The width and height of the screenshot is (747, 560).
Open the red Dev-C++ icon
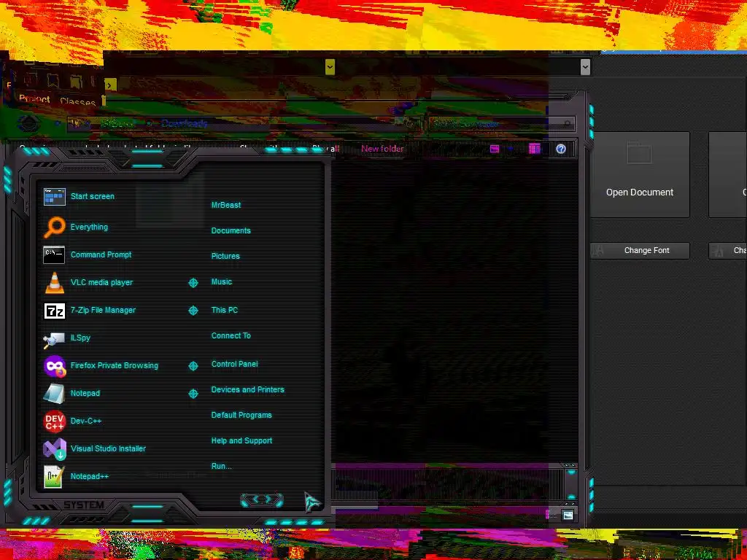pyautogui.click(x=54, y=421)
